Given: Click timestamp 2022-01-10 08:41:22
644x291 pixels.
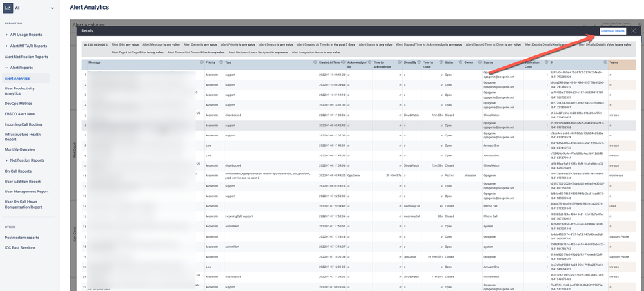Looking at the screenshot, I should pos(332,75).
